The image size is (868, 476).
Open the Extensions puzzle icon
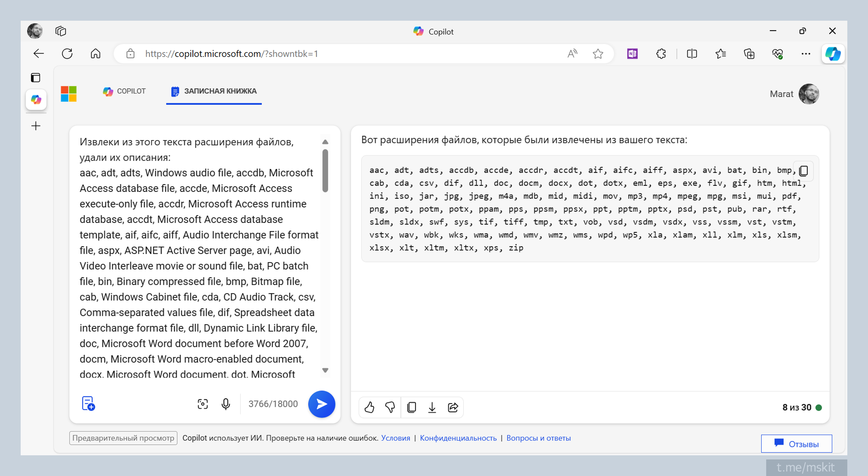tap(661, 53)
